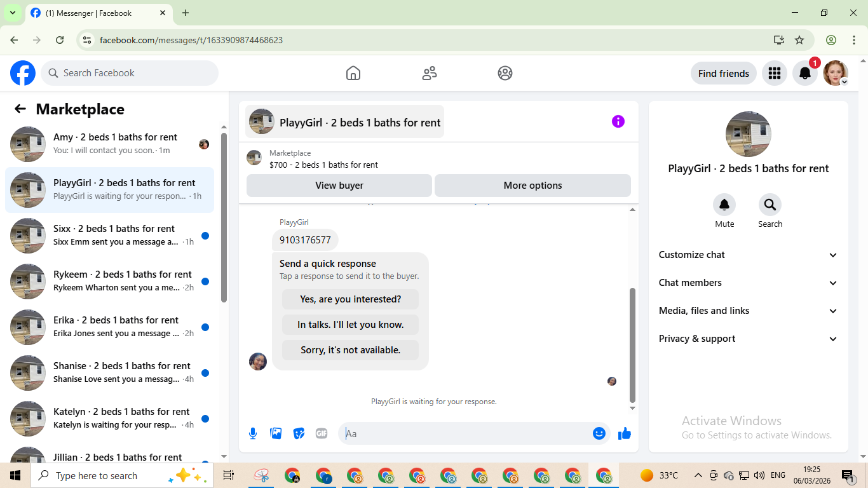The height and width of the screenshot is (488, 868).
Task: Click the Windows taskbar search box
Action: 122,475
